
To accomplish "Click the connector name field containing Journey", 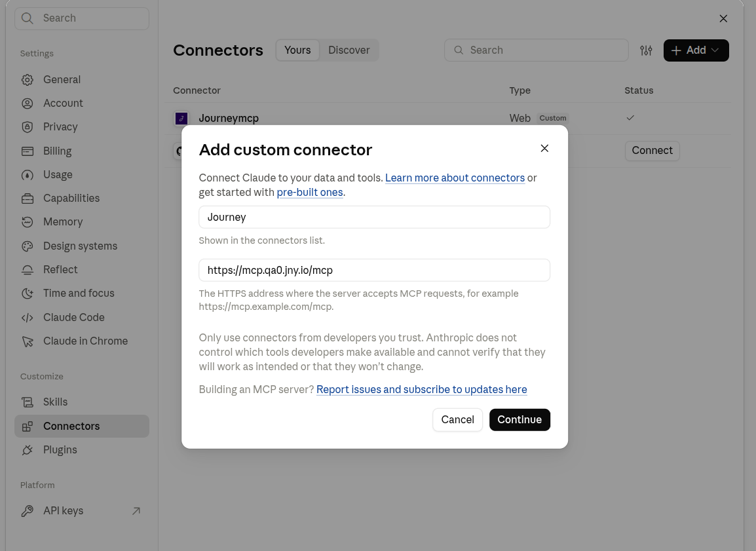I will [374, 217].
